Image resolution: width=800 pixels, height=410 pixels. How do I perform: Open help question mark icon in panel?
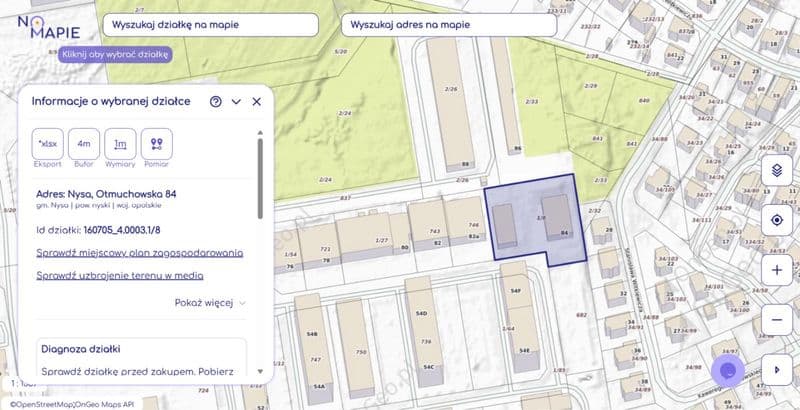pyautogui.click(x=216, y=101)
